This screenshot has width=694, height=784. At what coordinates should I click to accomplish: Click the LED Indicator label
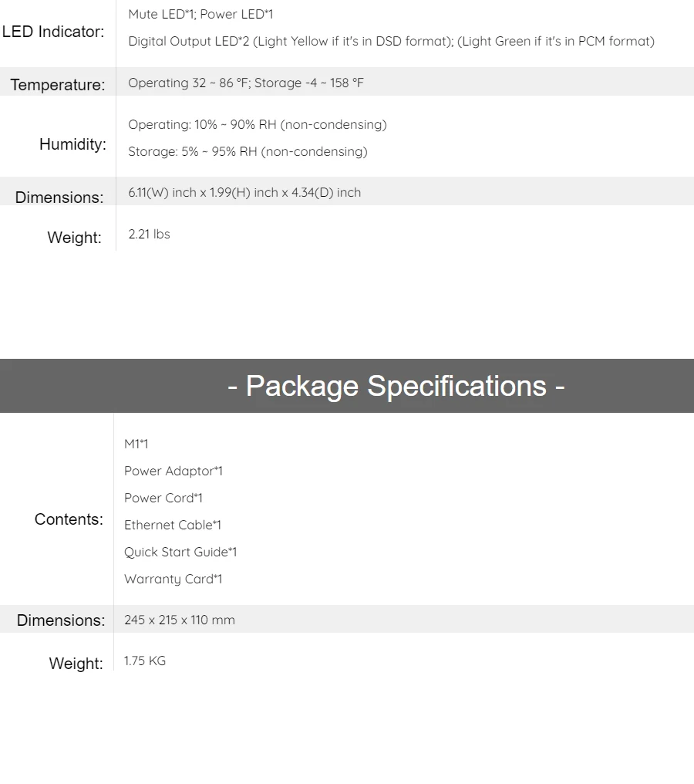[53, 32]
